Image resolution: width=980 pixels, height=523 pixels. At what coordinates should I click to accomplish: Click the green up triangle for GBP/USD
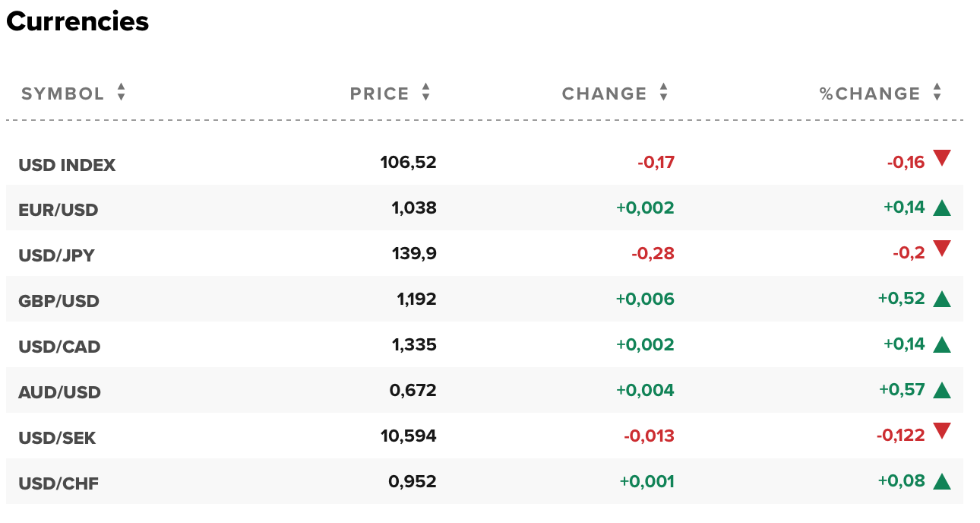[942, 299]
